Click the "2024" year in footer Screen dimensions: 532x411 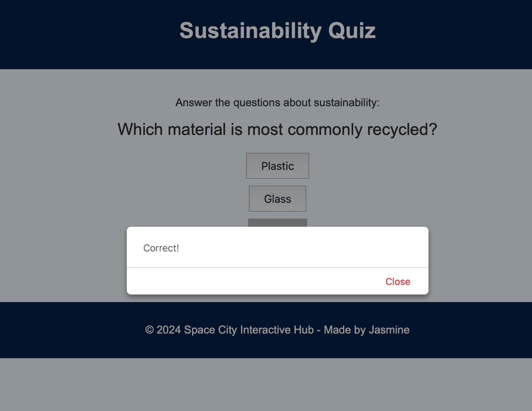[x=168, y=330]
